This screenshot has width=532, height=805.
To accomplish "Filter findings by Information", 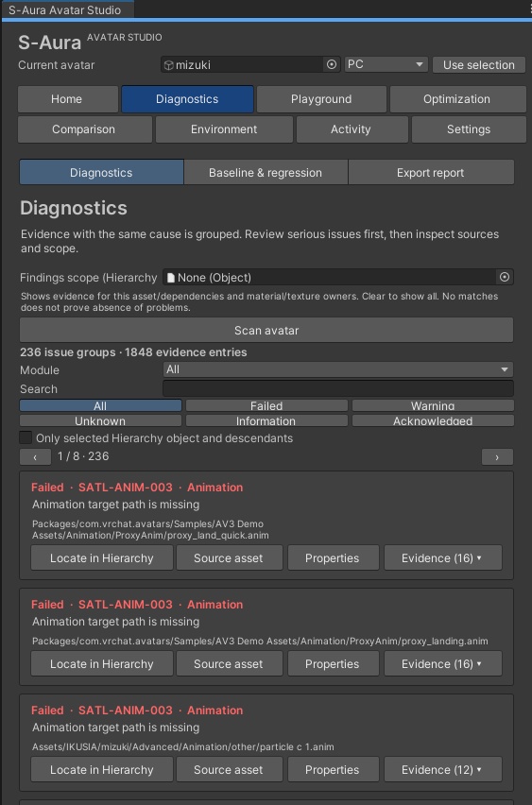I will 266,421.
